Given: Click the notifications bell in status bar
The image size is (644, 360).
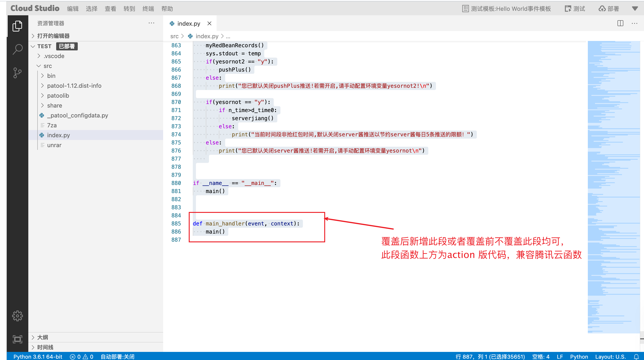Looking at the screenshot, I should tap(636, 356).
